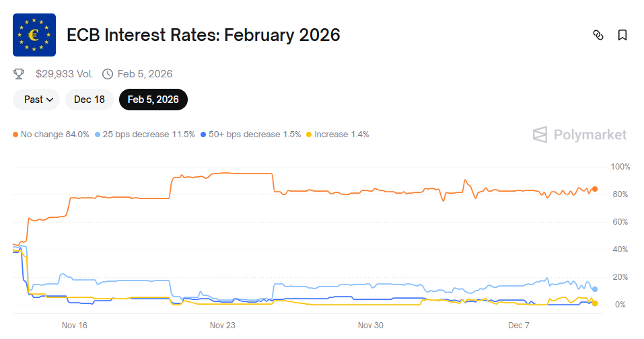Select the Dec 18 tab
644x339 pixels.
90,100
